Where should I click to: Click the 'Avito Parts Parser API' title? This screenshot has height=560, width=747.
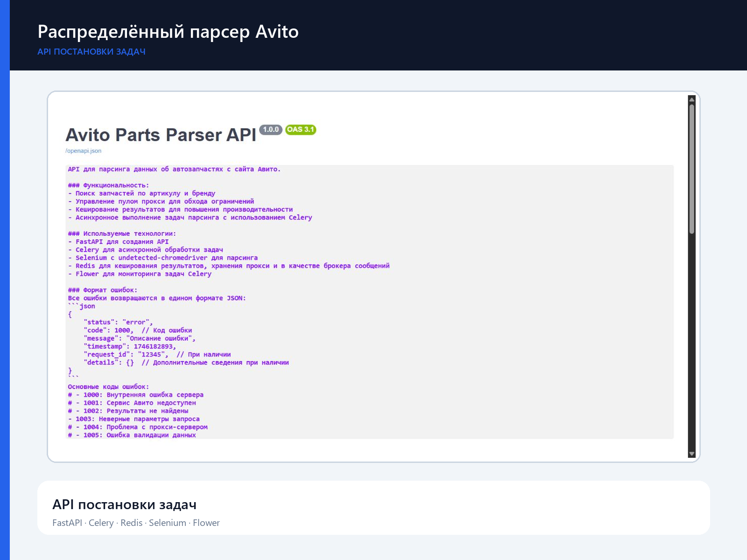click(x=161, y=135)
